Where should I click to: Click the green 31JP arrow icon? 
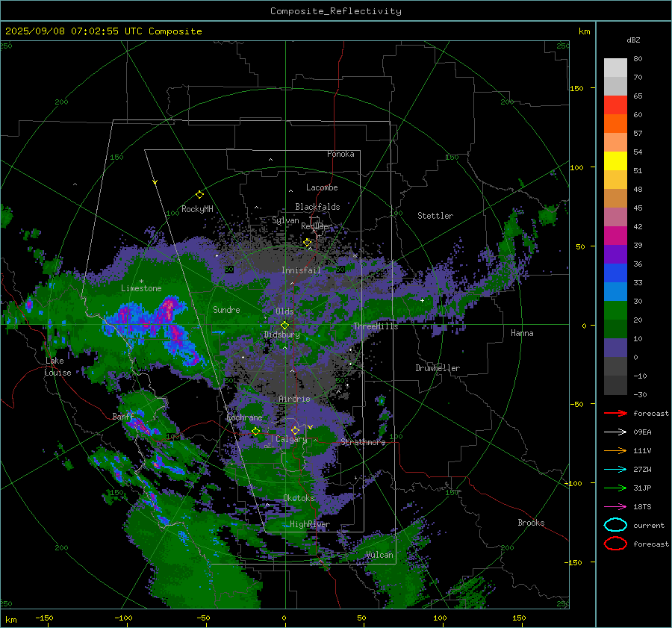click(x=615, y=488)
